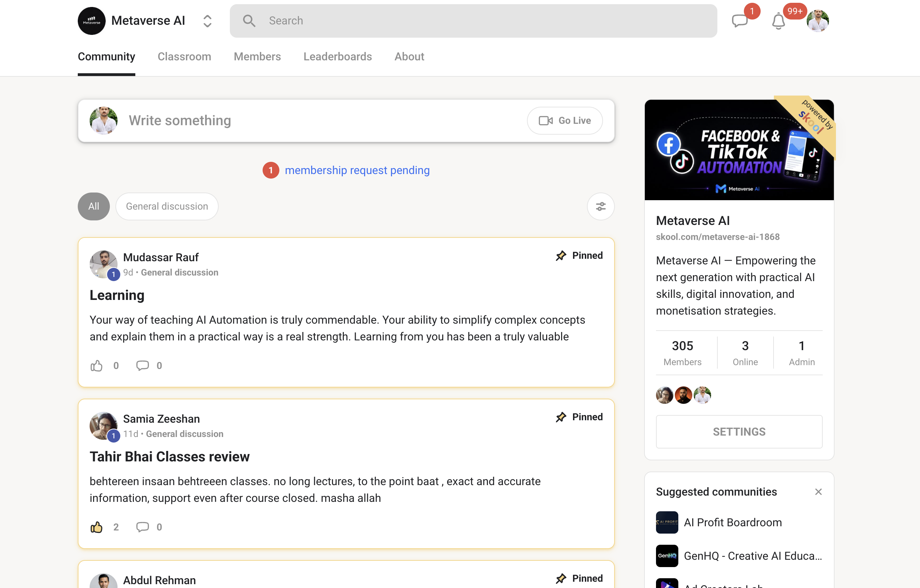Click the 1 Admin stat
Screen dimensions: 920x588
(801, 353)
